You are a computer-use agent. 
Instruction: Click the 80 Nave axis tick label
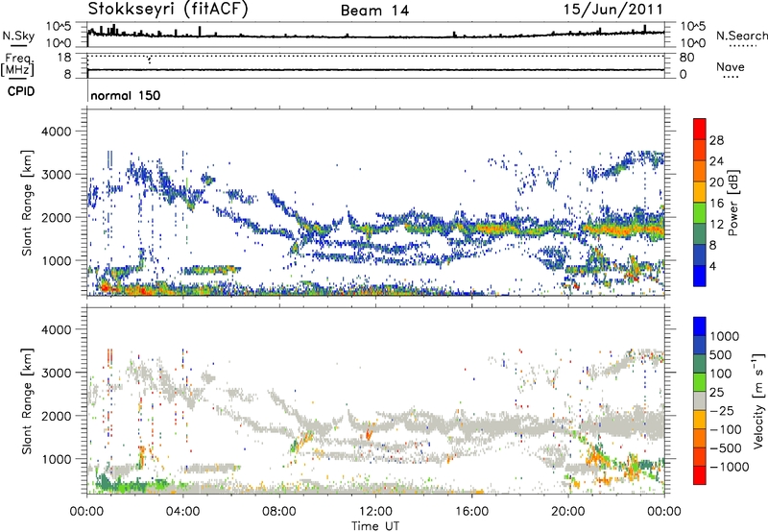pos(687,58)
